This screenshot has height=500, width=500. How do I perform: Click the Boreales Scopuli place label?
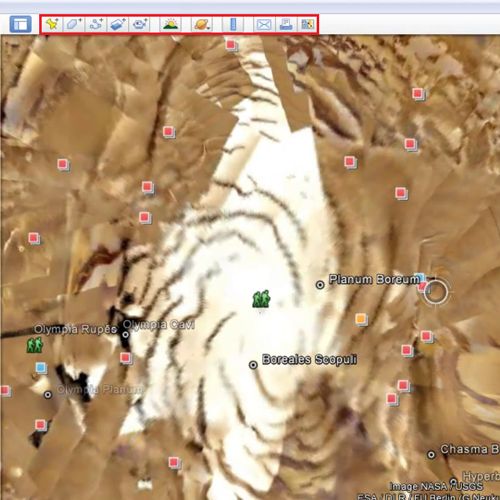[x=309, y=359]
